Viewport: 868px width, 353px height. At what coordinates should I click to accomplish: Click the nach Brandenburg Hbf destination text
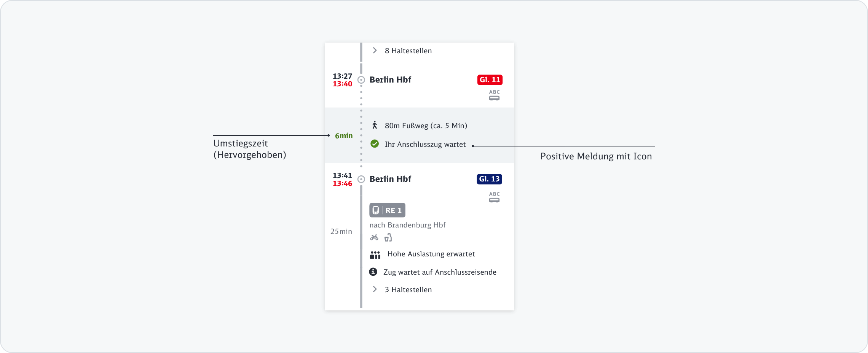[407, 225]
